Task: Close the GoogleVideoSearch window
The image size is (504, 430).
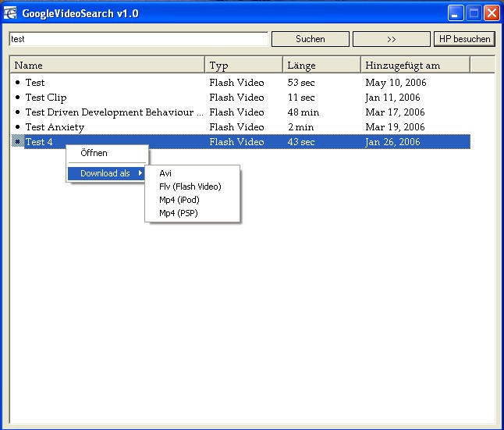Action: [x=492, y=13]
